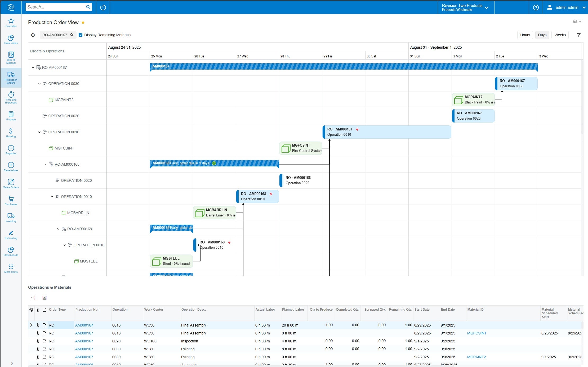Open the Revision Two Products company selector
This screenshot has height=367, width=588.
click(465, 7)
